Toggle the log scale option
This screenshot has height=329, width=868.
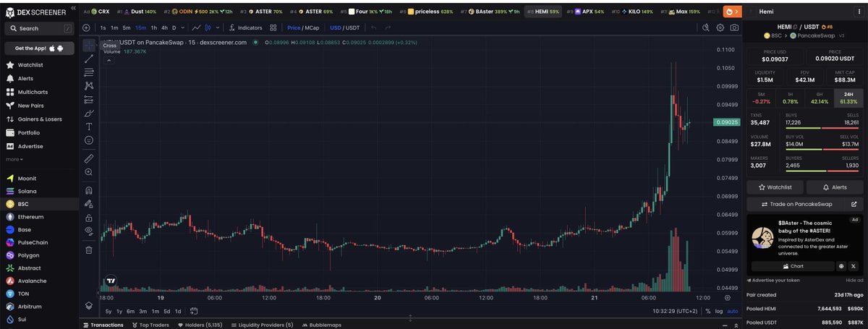click(718, 311)
